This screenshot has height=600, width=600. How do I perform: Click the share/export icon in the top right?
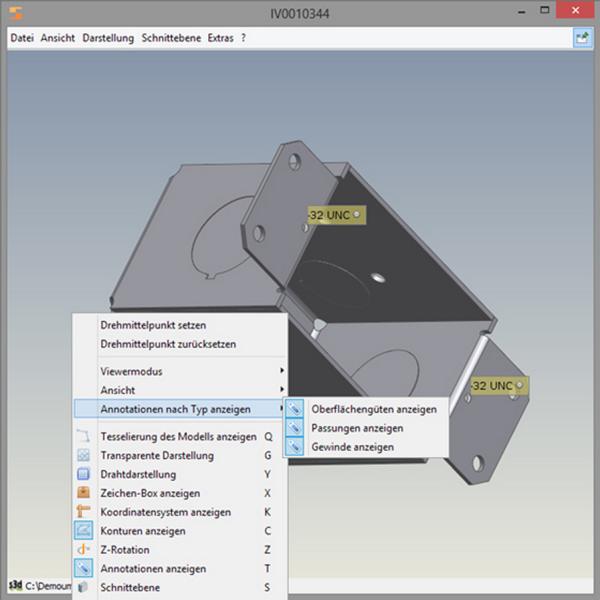(x=582, y=38)
